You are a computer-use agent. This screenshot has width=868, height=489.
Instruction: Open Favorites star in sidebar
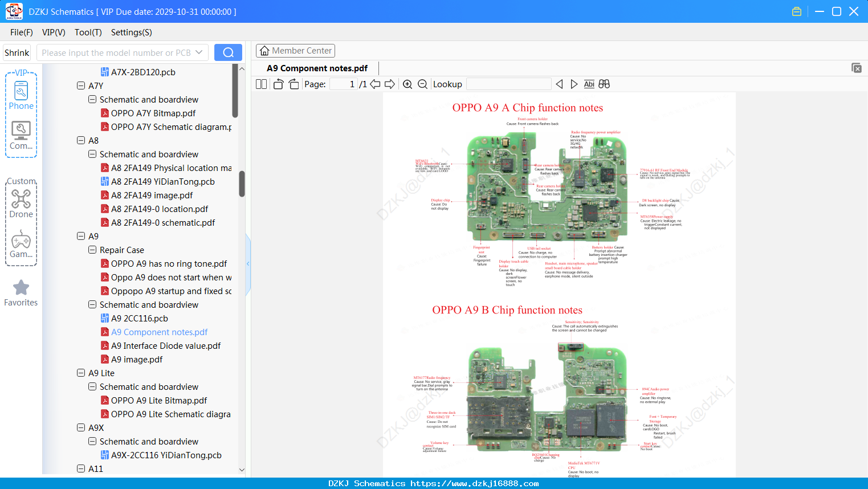coord(21,293)
